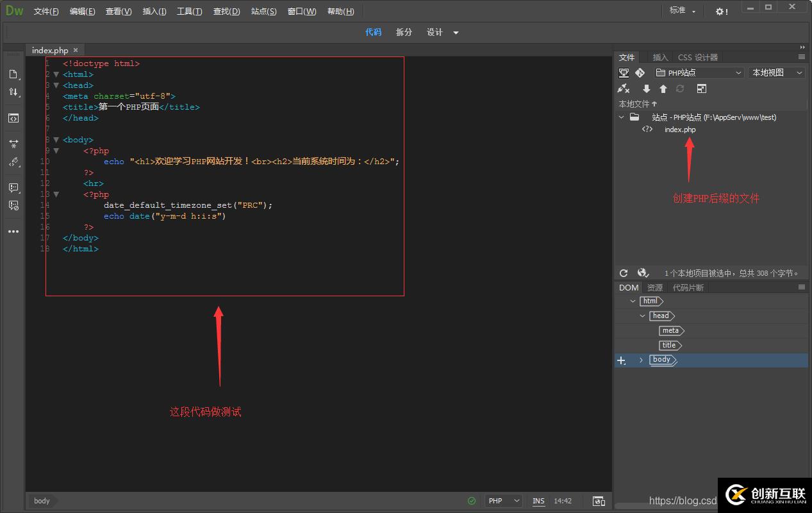Expand the body node in DOM panel
812x513 pixels.
[x=641, y=360]
